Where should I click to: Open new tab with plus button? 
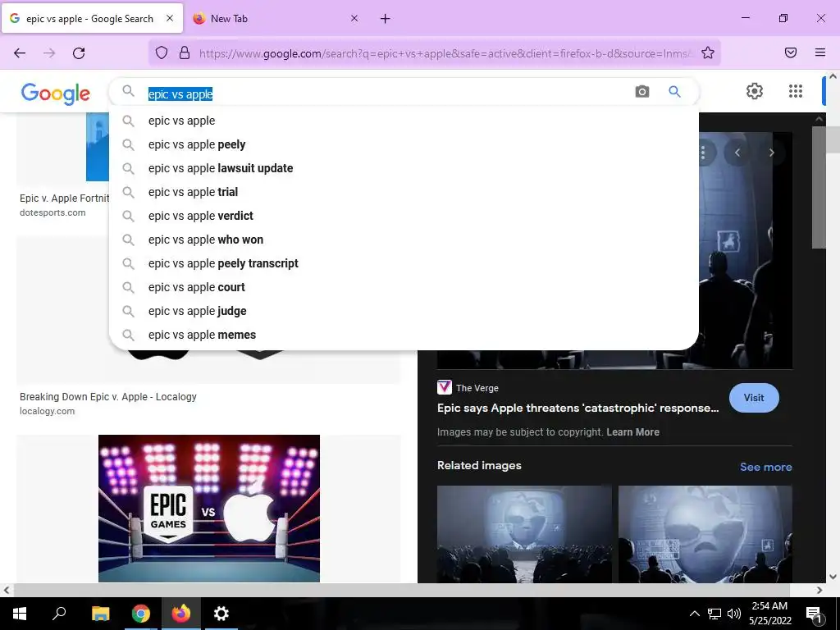(386, 19)
